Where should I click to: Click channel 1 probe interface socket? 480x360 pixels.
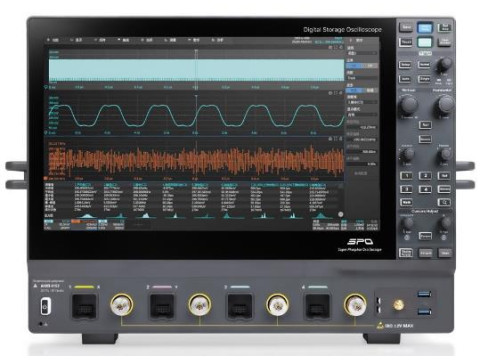coord(84,306)
